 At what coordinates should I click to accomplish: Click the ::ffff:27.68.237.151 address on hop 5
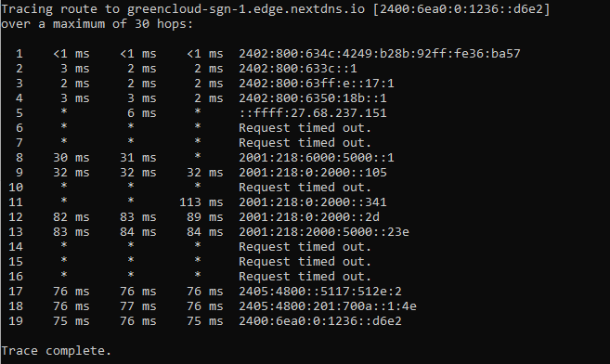[x=312, y=113]
